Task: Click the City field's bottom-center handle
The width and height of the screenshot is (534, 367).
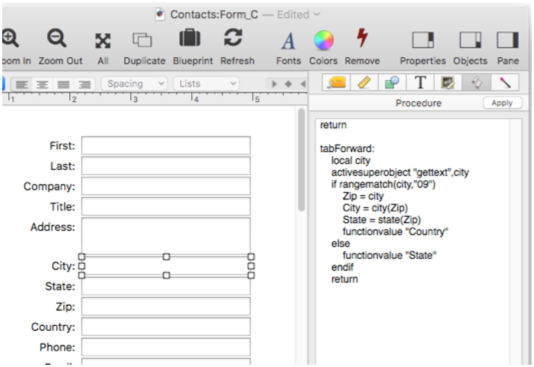Action: pyautogui.click(x=166, y=275)
